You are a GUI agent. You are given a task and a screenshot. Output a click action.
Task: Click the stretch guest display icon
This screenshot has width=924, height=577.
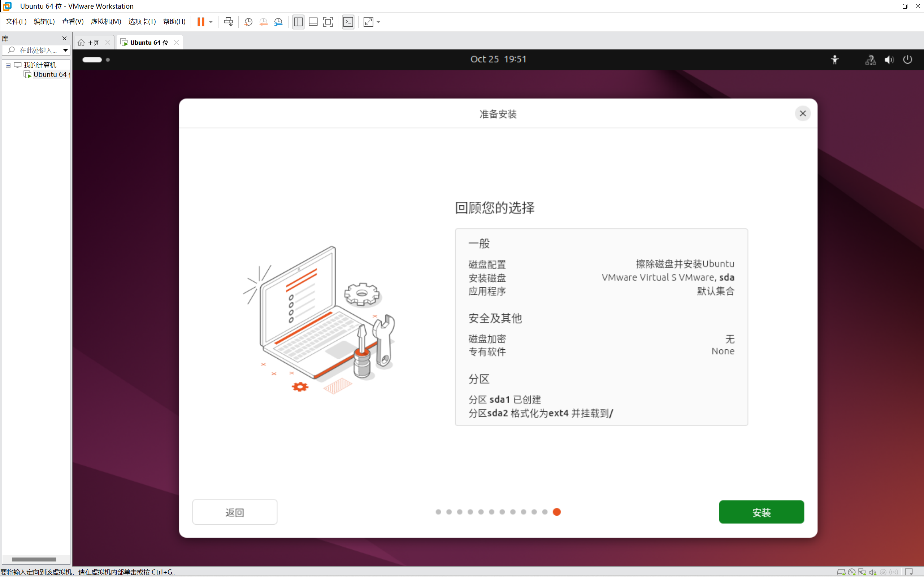point(368,22)
